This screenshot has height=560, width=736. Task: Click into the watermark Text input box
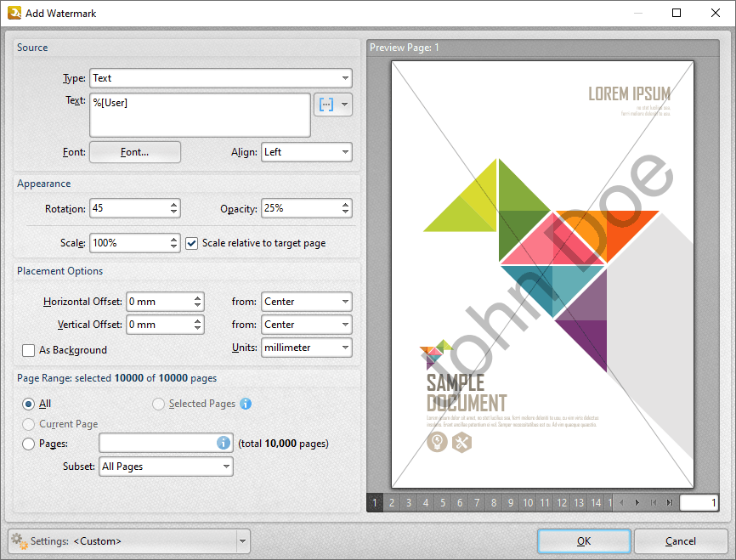point(200,115)
